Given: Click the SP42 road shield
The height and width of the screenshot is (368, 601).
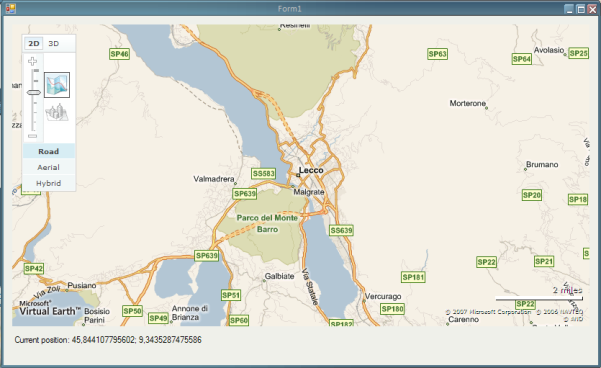Looking at the screenshot, I should click(x=34, y=269).
